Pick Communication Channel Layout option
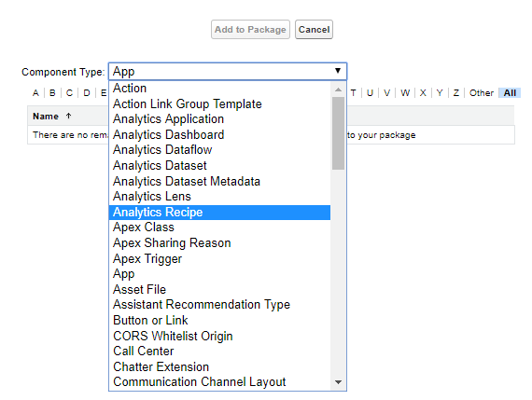The width and height of the screenshot is (532, 400). [x=219, y=381]
